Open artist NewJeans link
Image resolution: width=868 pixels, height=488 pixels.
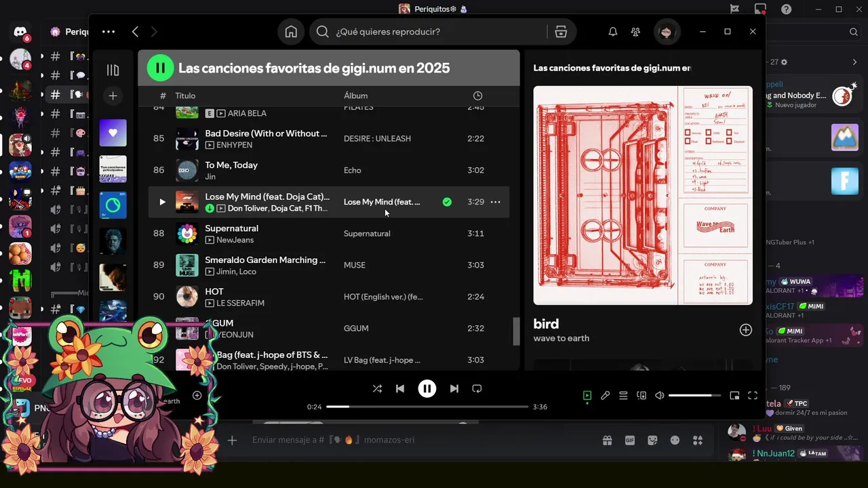coord(235,240)
